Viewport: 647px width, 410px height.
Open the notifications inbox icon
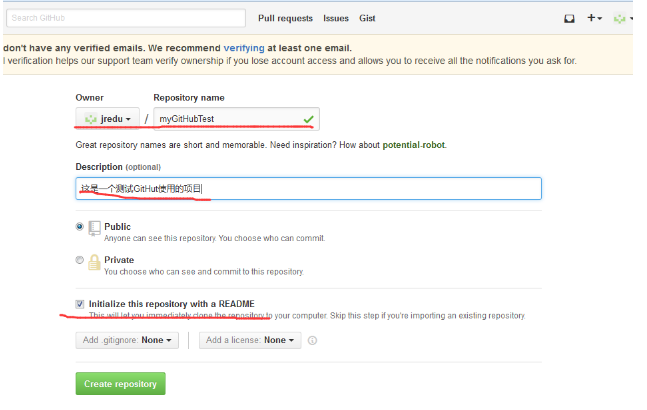[569, 19]
